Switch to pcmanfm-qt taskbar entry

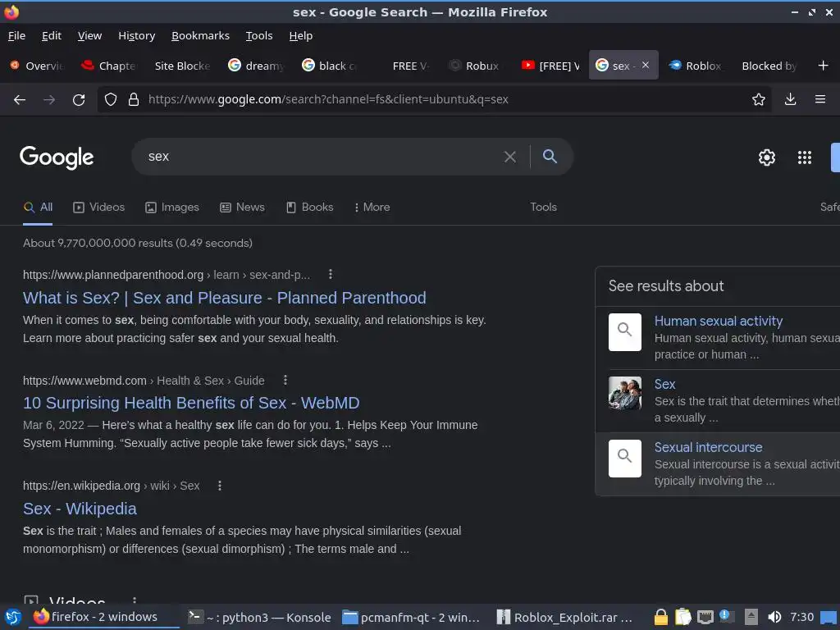click(411, 618)
